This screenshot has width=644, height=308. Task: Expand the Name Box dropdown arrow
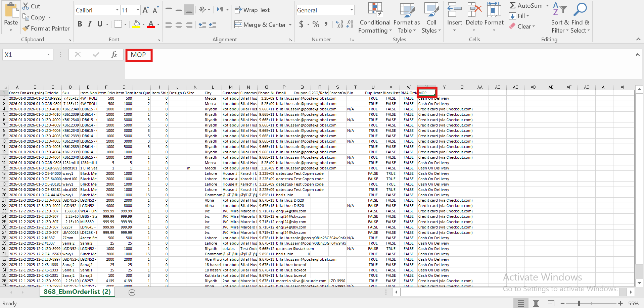click(x=48, y=55)
